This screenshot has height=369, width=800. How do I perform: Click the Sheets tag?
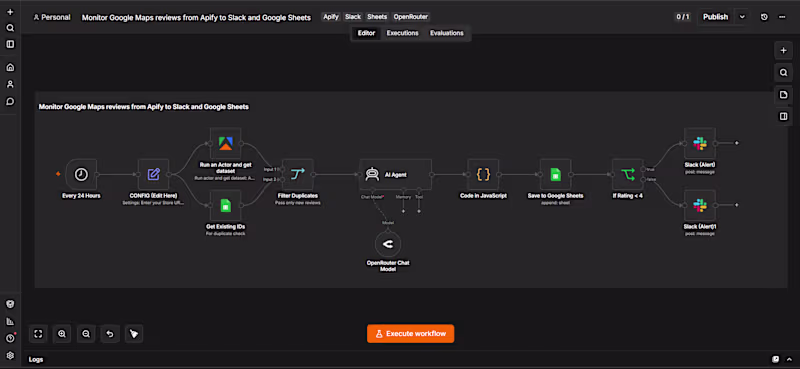(377, 17)
